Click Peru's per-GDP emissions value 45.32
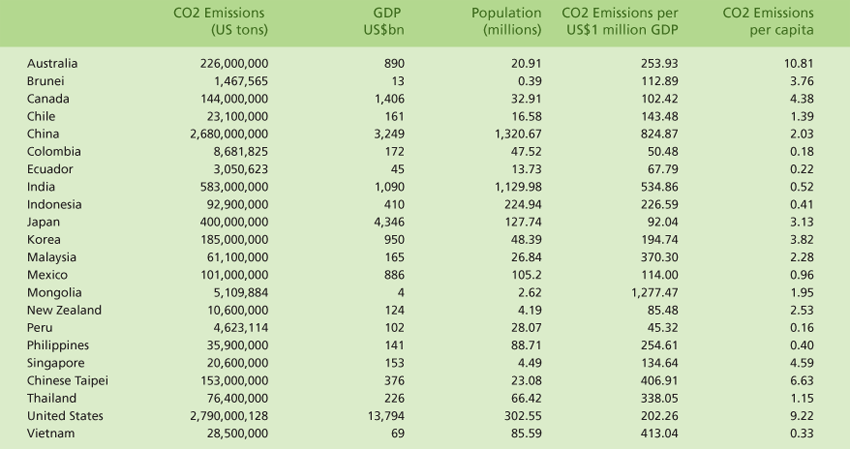The height and width of the screenshot is (449, 850). (x=662, y=328)
